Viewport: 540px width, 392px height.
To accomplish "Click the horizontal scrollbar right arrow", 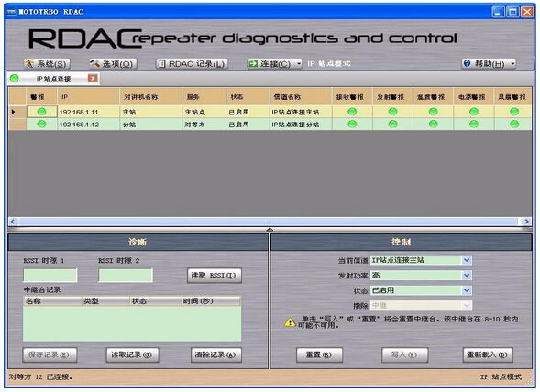I will click(526, 222).
